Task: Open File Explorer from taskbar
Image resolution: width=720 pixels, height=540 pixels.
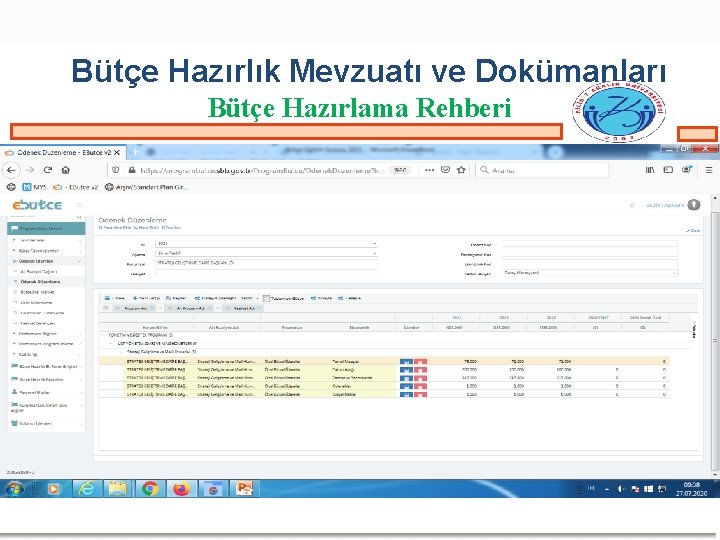Action: (x=118, y=489)
